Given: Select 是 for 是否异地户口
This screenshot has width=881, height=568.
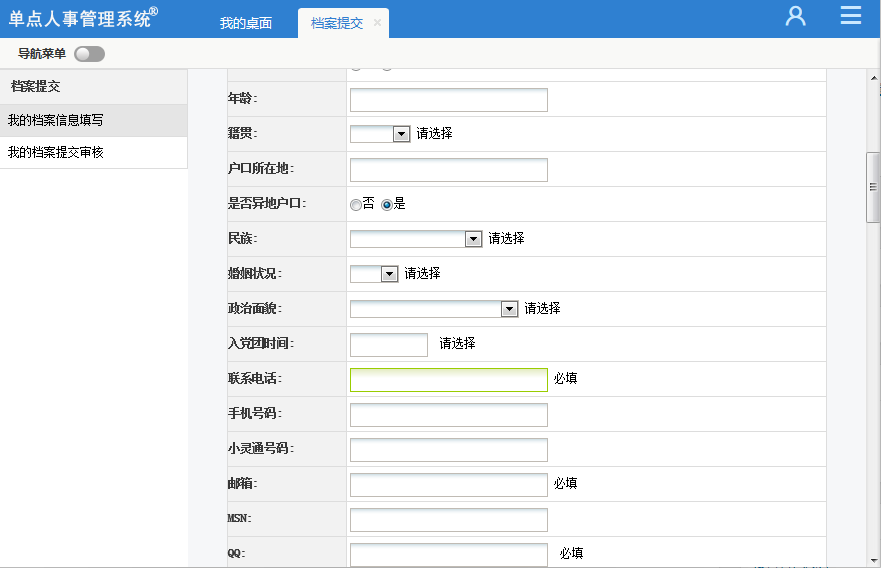Looking at the screenshot, I should coord(387,205).
